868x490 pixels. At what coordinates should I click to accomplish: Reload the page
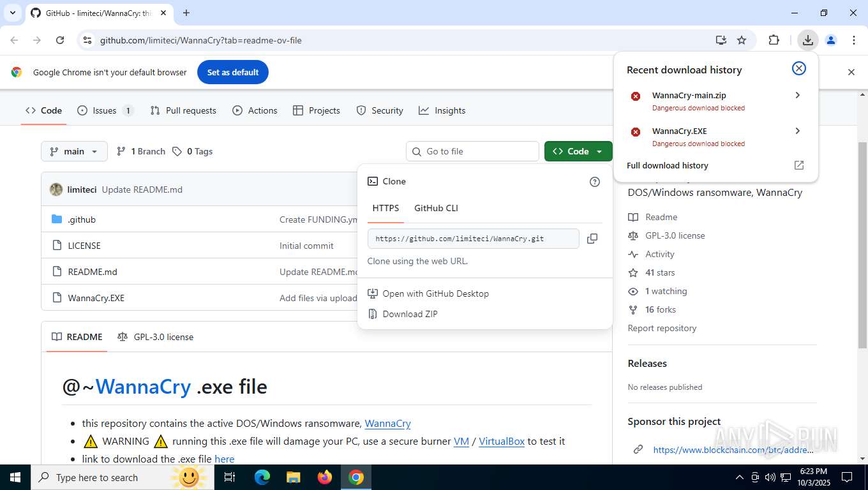point(60,40)
